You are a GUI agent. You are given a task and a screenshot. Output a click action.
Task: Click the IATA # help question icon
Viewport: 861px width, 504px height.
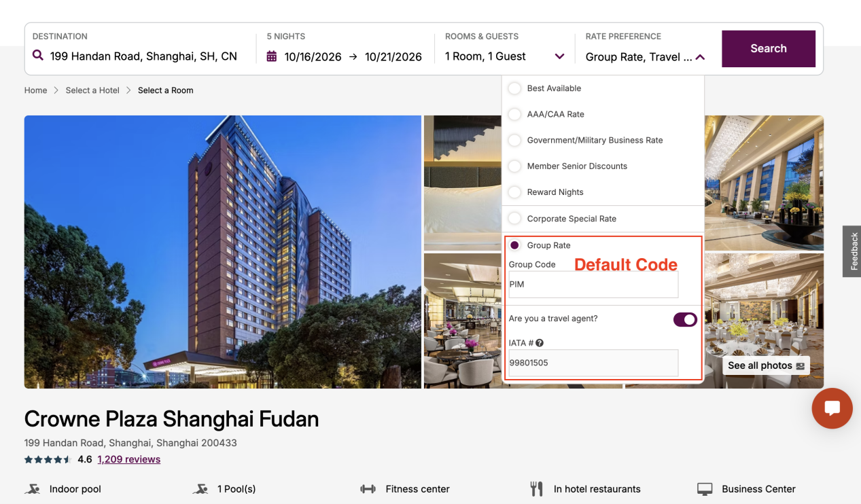[x=540, y=343]
